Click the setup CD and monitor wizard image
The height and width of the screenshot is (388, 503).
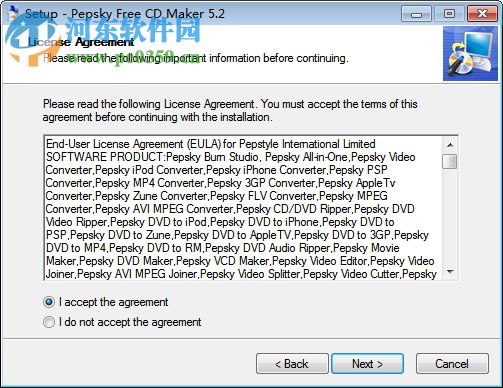point(470,54)
